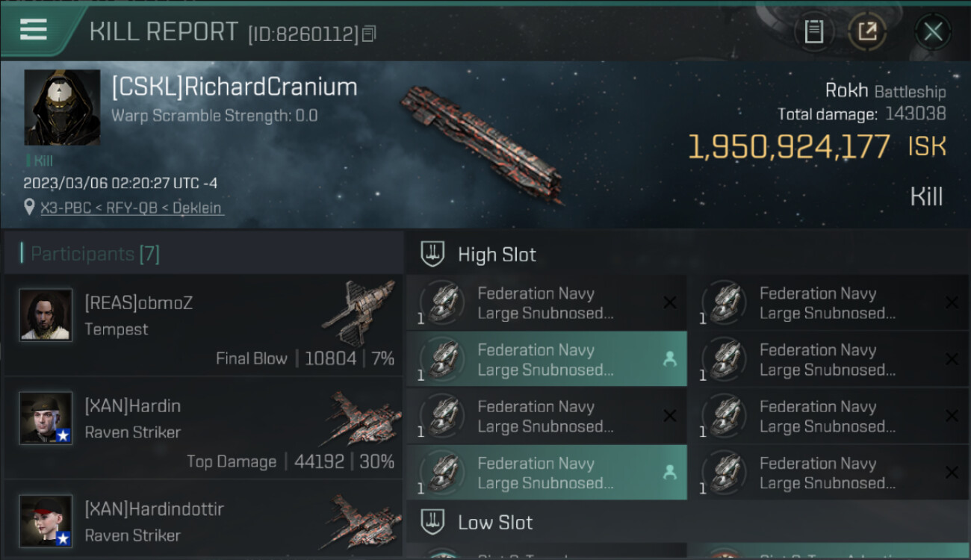This screenshot has height=560, width=971.
Task: Inspect the Rokh battleship image
Action: pos(482,142)
